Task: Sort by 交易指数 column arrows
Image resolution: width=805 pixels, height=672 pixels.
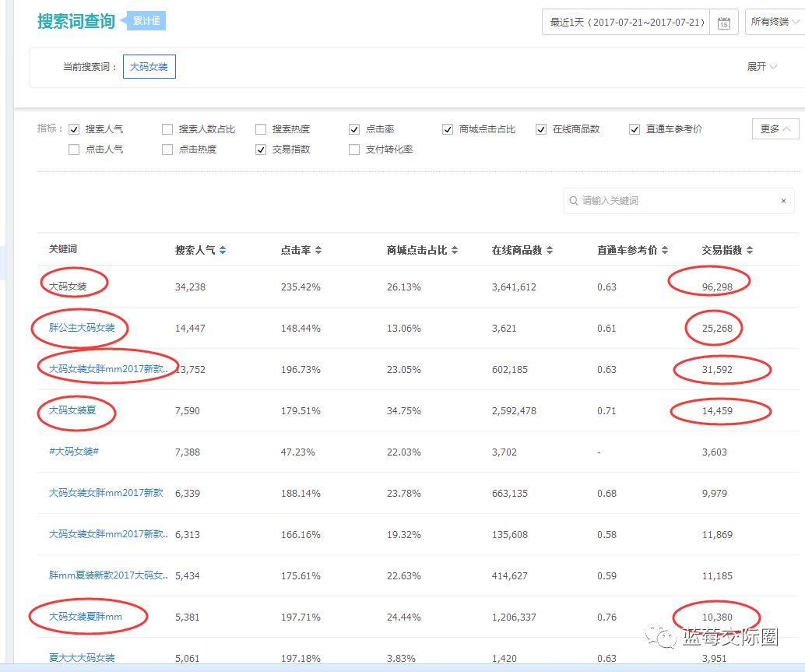Action: pyautogui.click(x=750, y=250)
